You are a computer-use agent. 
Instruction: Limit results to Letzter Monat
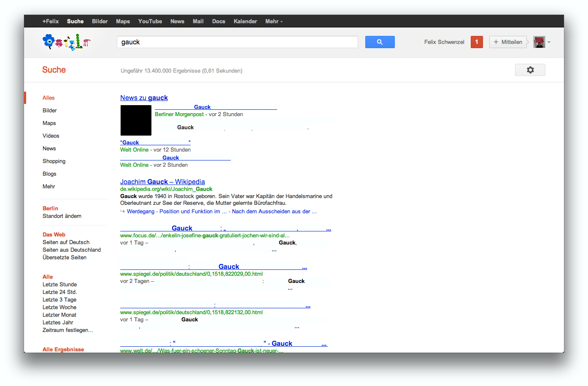(59, 315)
